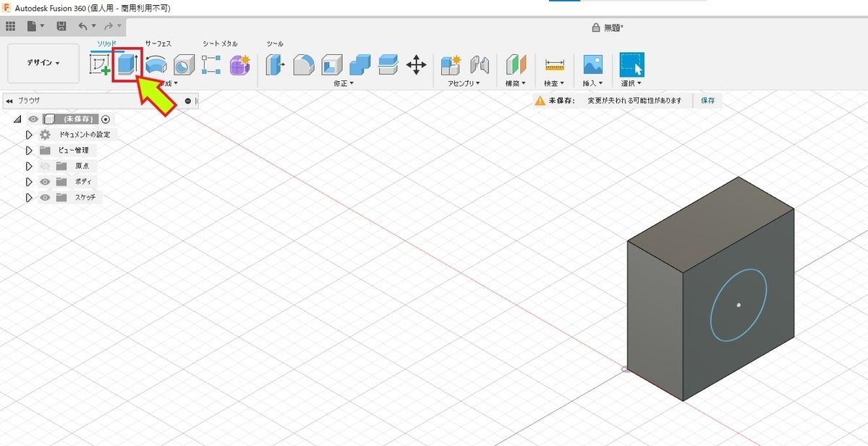Image resolution: width=868 pixels, height=446 pixels.
Task: Switch to the シート メタル tab
Action: pos(220,44)
